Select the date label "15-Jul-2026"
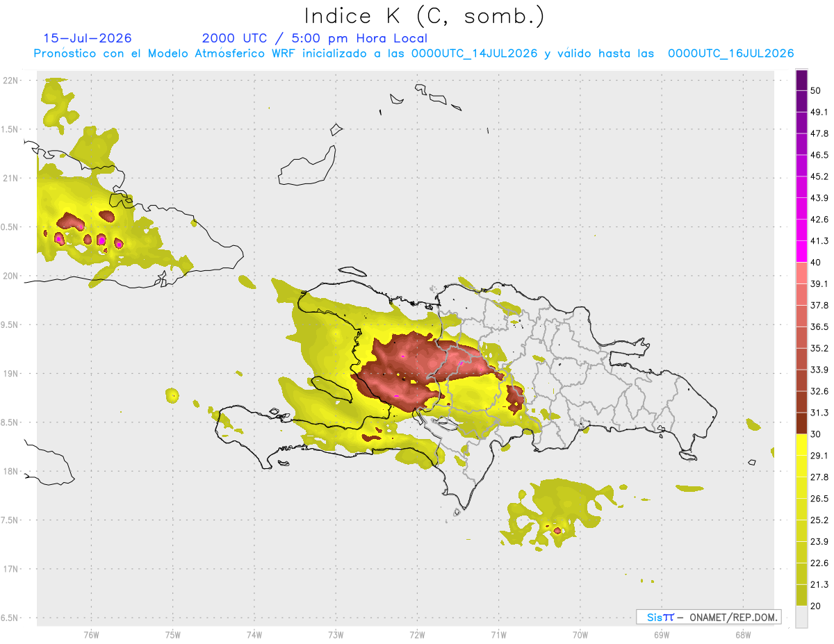This screenshot has height=644, width=834. [88, 38]
